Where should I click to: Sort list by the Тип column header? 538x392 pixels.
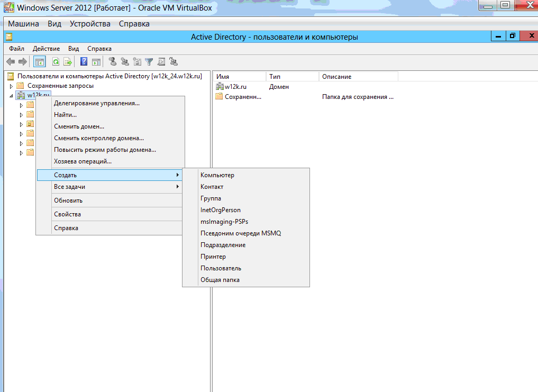pyautogui.click(x=293, y=77)
